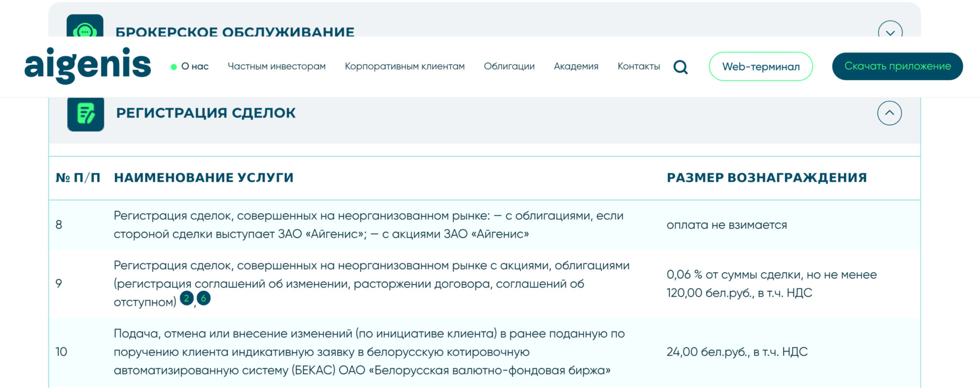Go to the Облигации menu item
980x388 pixels.
tap(509, 67)
